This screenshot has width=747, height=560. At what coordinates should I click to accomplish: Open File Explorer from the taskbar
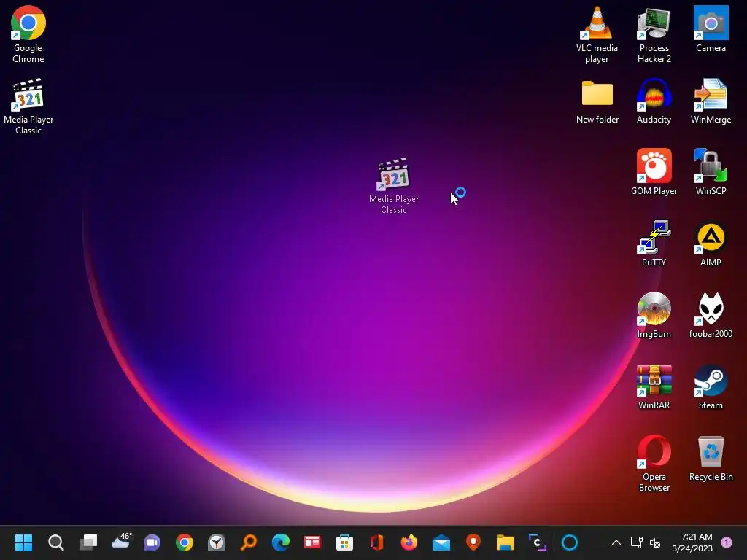point(505,542)
